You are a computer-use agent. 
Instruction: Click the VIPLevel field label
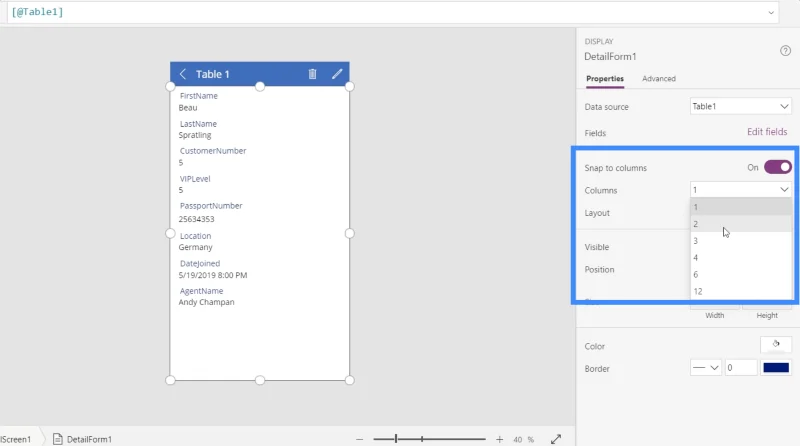pos(195,179)
